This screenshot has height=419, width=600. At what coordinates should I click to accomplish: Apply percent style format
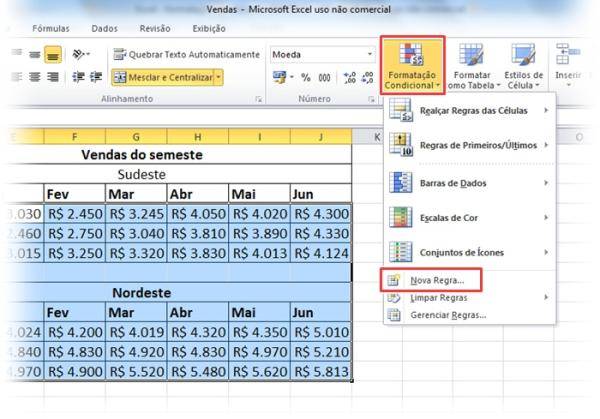click(x=305, y=78)
